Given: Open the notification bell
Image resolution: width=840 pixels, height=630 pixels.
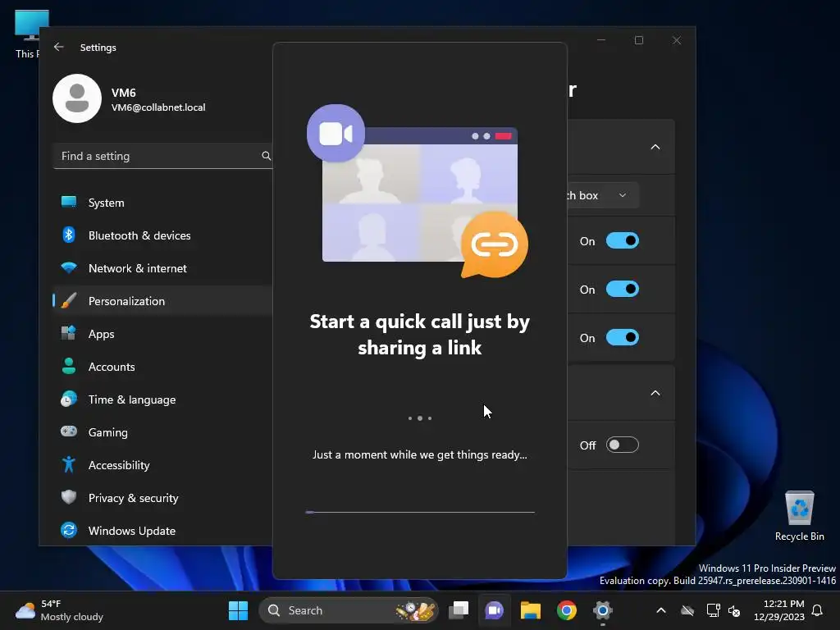Looking at the screenshot, I should (x=818, y=610).
